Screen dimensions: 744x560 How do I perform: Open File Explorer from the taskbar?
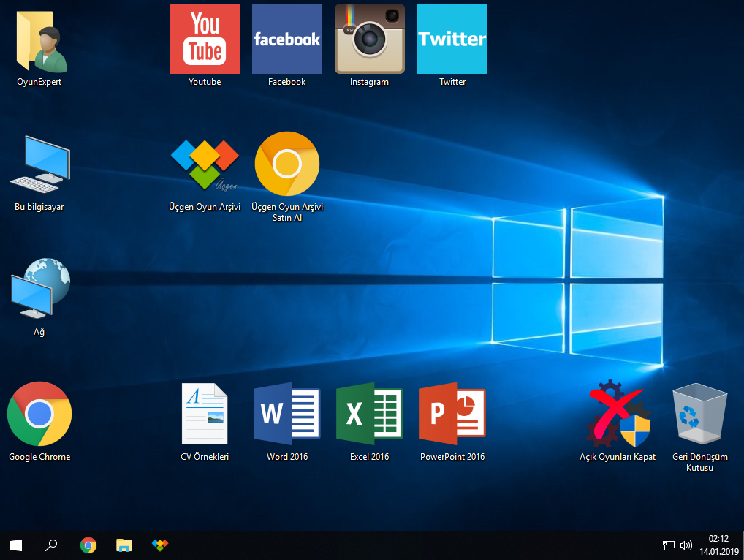coord(124,545)
